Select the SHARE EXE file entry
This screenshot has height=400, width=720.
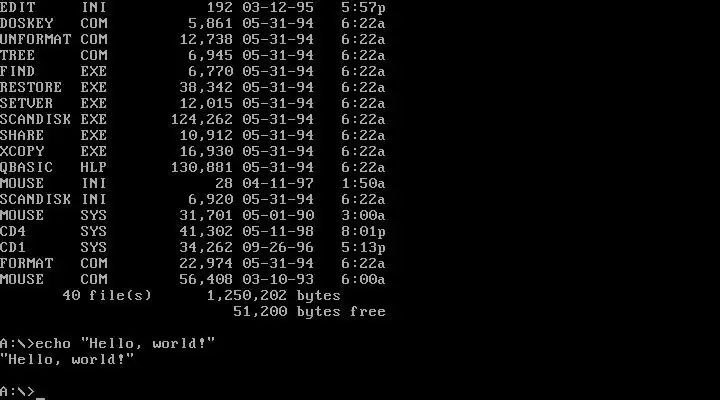click(x=192, y=135)
